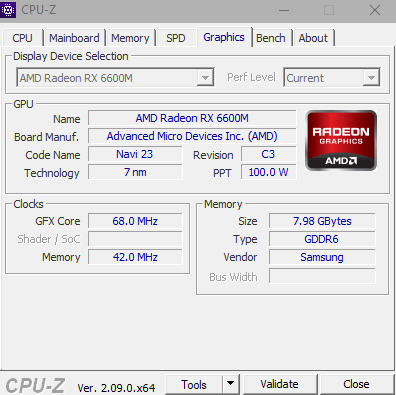396x395 pixels.
Task: Click the Validate button
Action: point(280,384)
